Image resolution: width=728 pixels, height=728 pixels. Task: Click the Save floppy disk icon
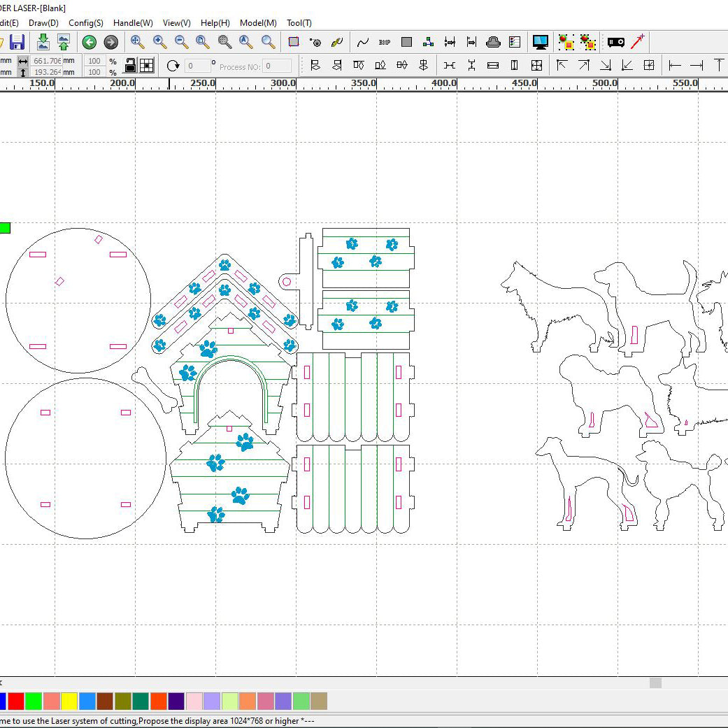(17, 42)
